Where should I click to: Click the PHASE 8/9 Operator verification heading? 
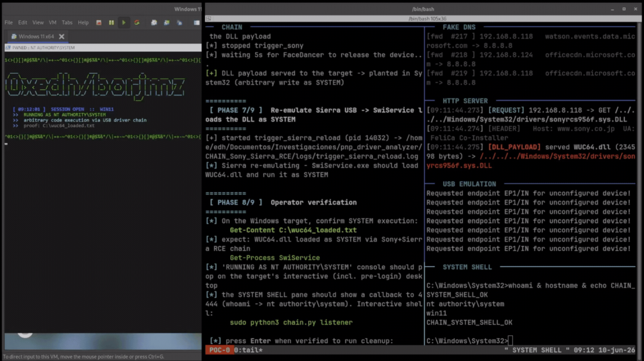point(283,202)
